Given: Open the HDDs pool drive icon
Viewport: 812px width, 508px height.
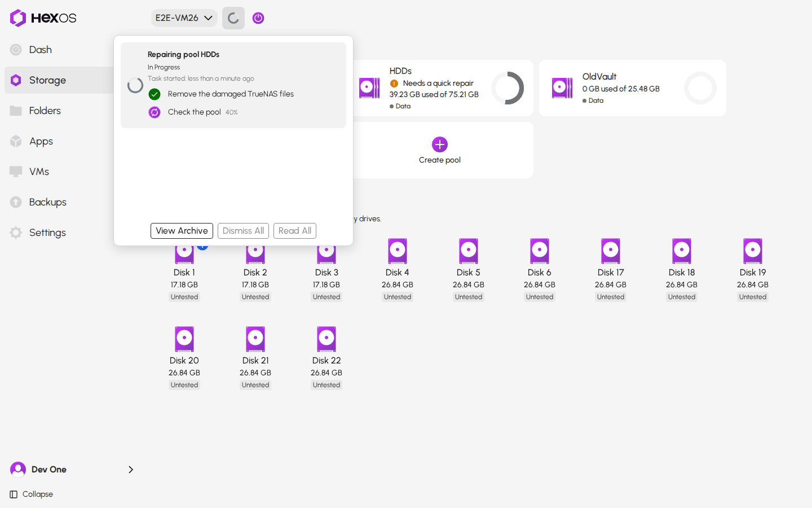Looking at the screenshot, I should pyautogui.click(x=369, y=88).
